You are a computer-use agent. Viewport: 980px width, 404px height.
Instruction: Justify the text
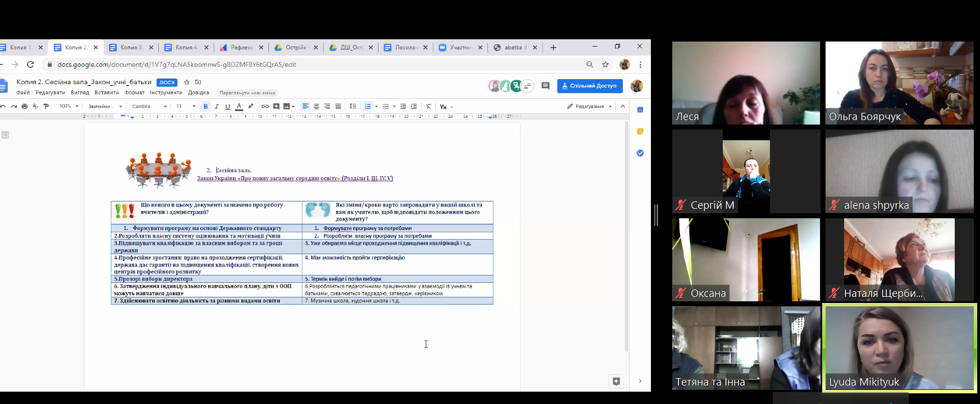pos(338,106)
